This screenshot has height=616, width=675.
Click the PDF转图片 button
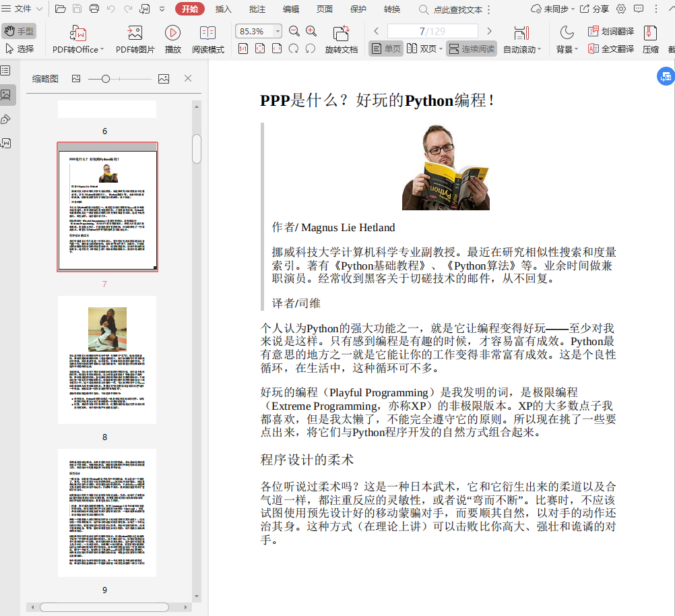tap(135, 39)
